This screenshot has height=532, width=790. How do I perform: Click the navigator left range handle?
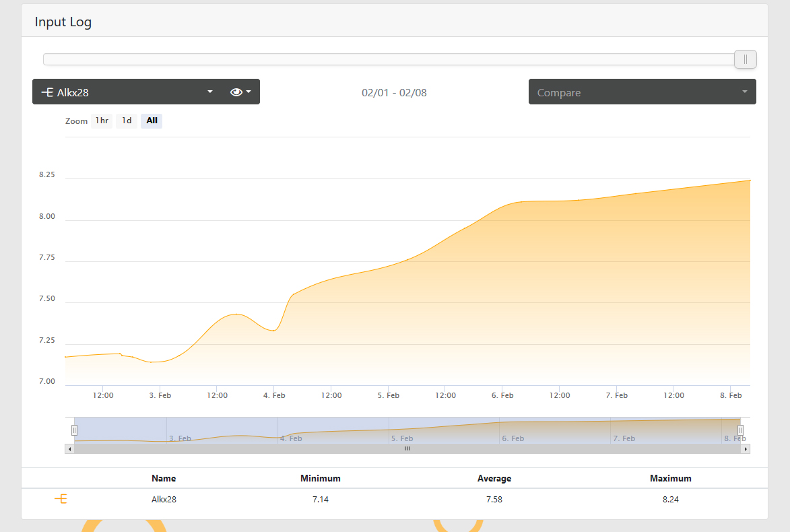[x=75, y=430]
